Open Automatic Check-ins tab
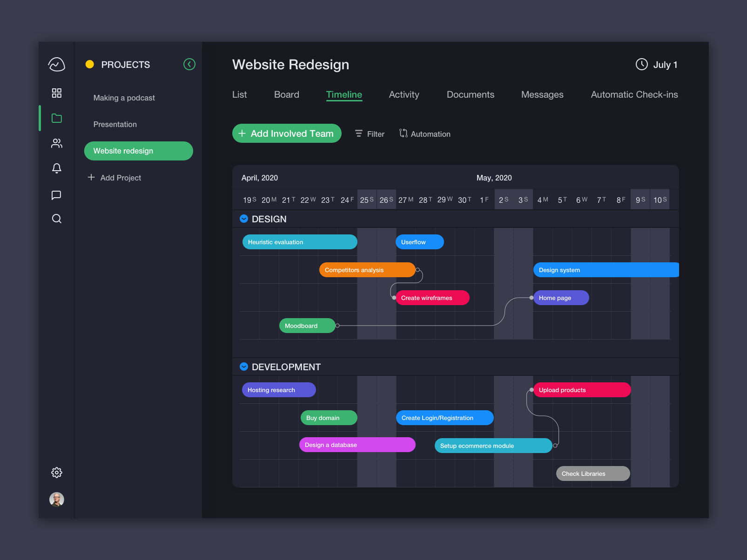Screen dimensions: 747x560 634,94
